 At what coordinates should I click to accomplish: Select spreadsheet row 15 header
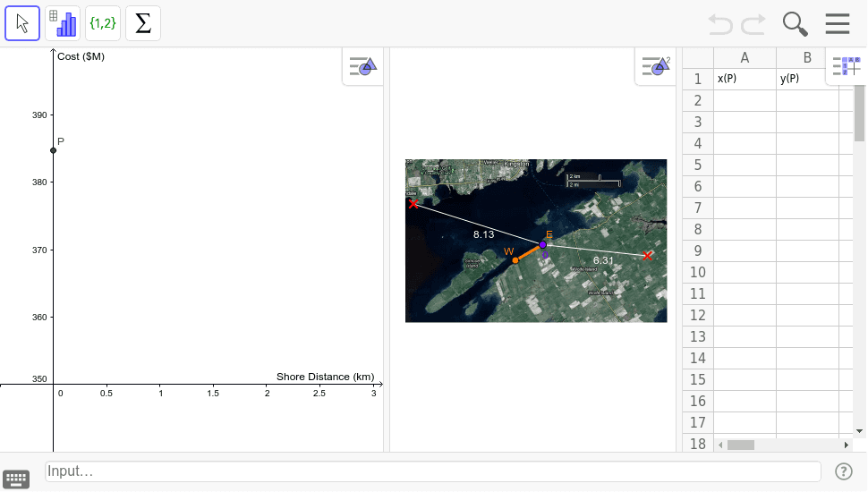click(x=697, y=379)
